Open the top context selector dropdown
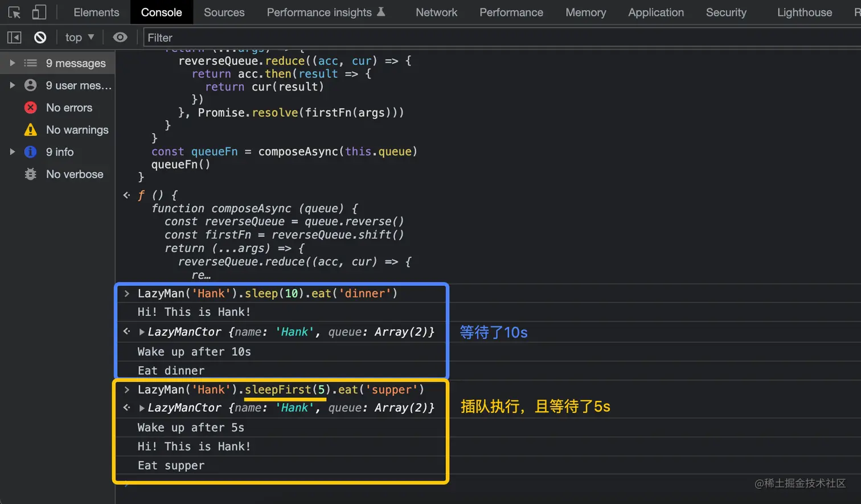The image size is (861, 504). point(79,38)
